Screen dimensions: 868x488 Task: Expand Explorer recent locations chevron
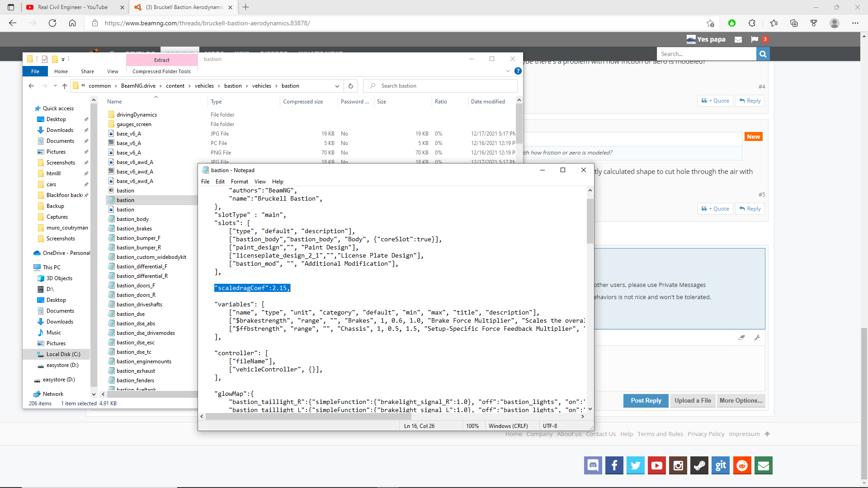pyautogui.click(x=55, y=86)
